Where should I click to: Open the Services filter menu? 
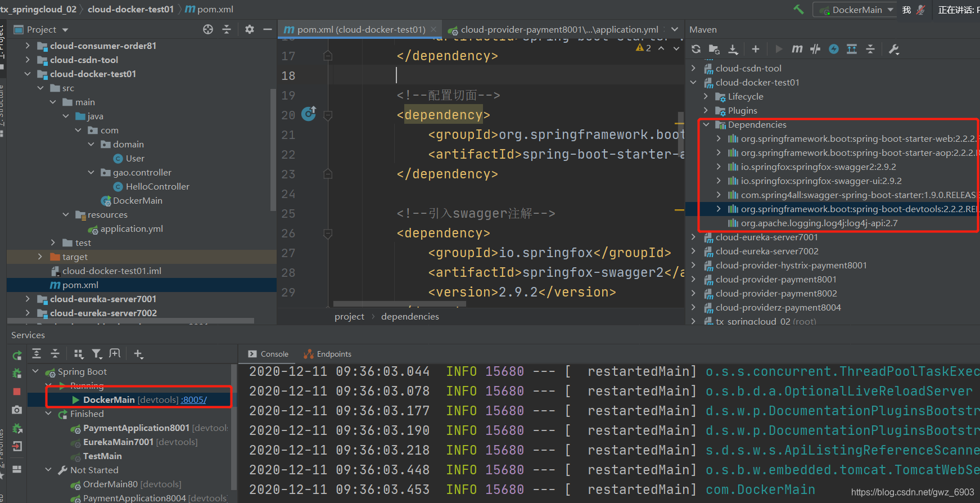(97, 353)
